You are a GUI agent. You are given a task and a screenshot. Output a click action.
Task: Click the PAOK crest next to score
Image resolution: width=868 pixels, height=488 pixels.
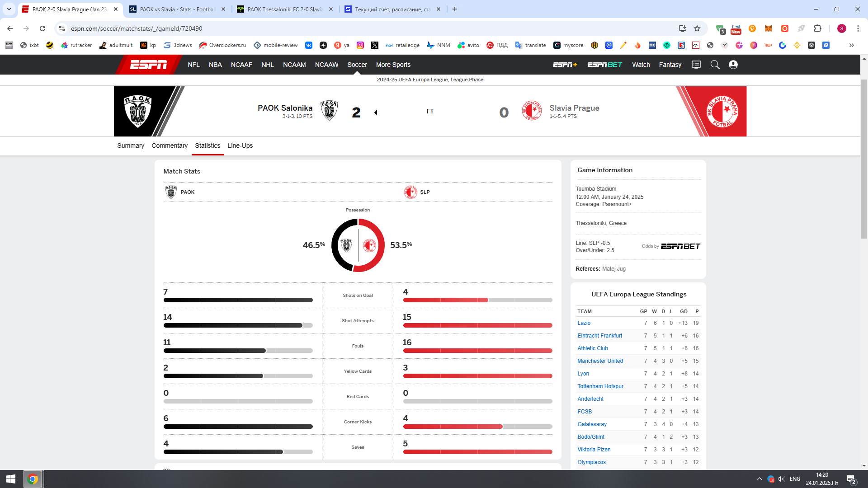click(329, 111)
